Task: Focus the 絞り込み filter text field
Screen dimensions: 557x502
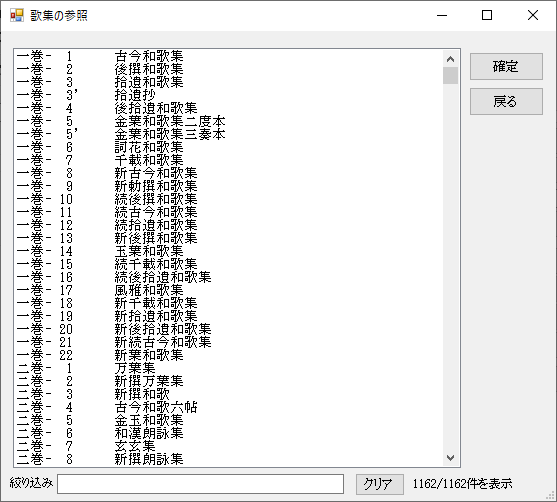Action: pos(200,484)
